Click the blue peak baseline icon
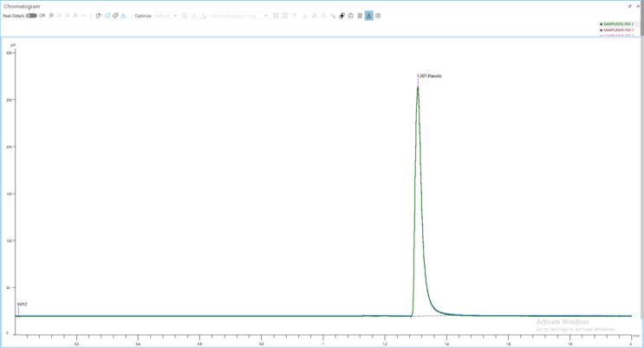This screenshot has height=348, width=644. click(123, 16)
